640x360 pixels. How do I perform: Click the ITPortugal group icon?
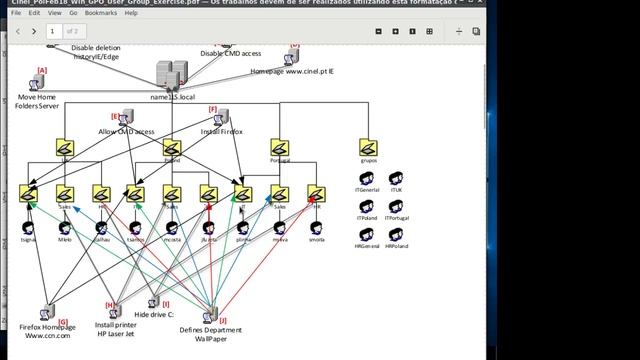pos(396,207)
